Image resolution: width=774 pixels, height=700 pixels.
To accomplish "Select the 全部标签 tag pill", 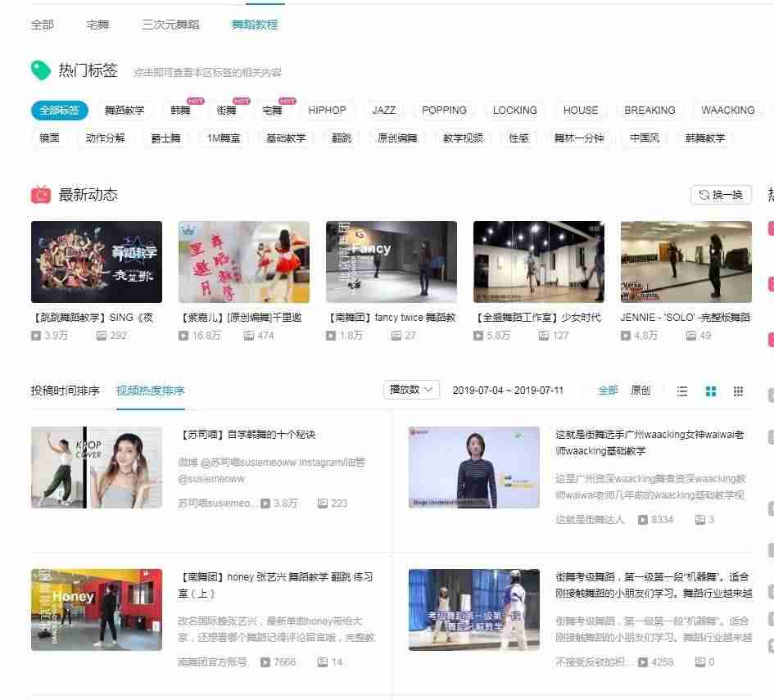I will point(59,110).
